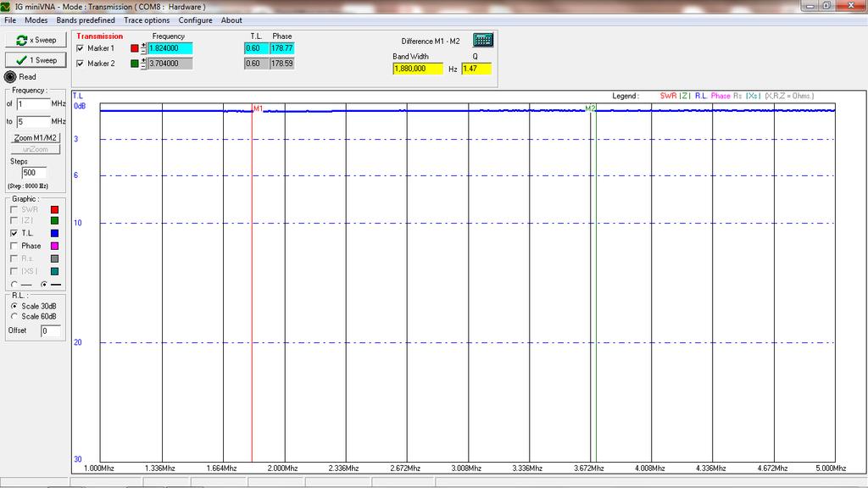Click the green Marker 2 color swatch
Screen dimensions: 868x488
click(135, 64)
